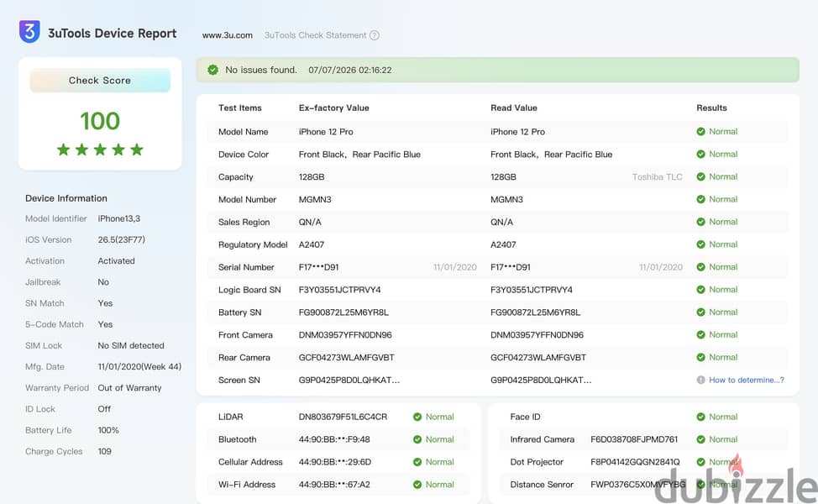Click the Normal check icon for Logic Board SN
The height and width of the screenshot is (504, 818).
coord(700,290)
